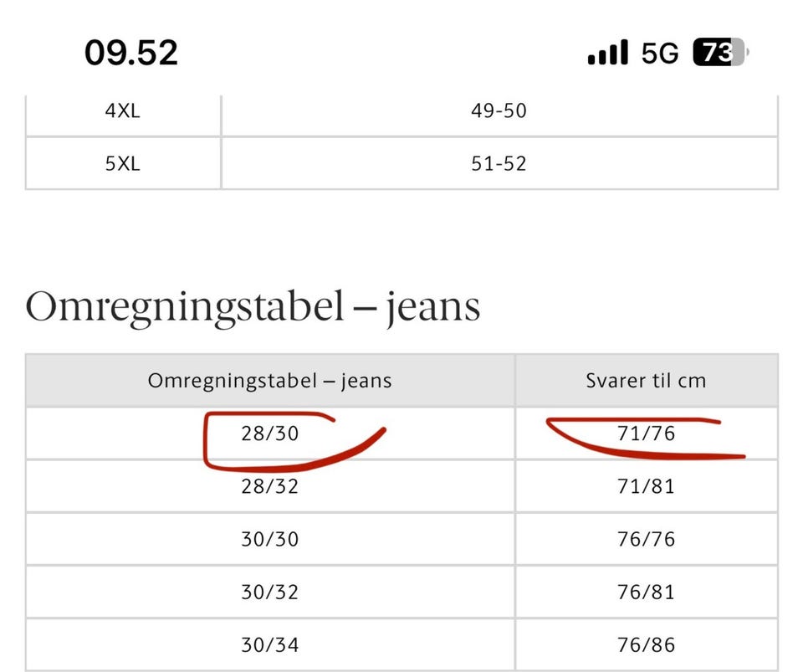
Task: Select the 5XL size cell
Action: [123, 163]
